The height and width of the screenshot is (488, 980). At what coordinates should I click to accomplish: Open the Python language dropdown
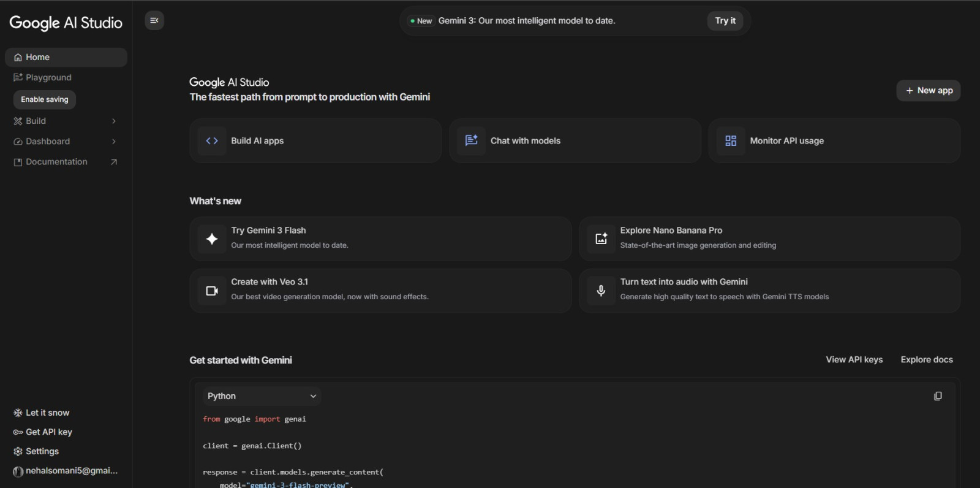pyautogui.click(x=261, y=395)
